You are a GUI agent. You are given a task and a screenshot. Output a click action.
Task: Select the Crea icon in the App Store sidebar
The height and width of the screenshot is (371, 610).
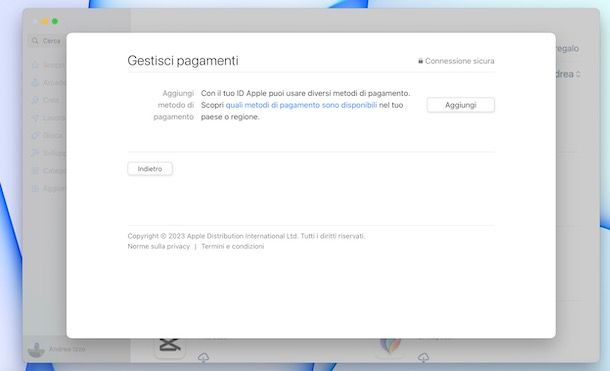(x=35, y=100)
